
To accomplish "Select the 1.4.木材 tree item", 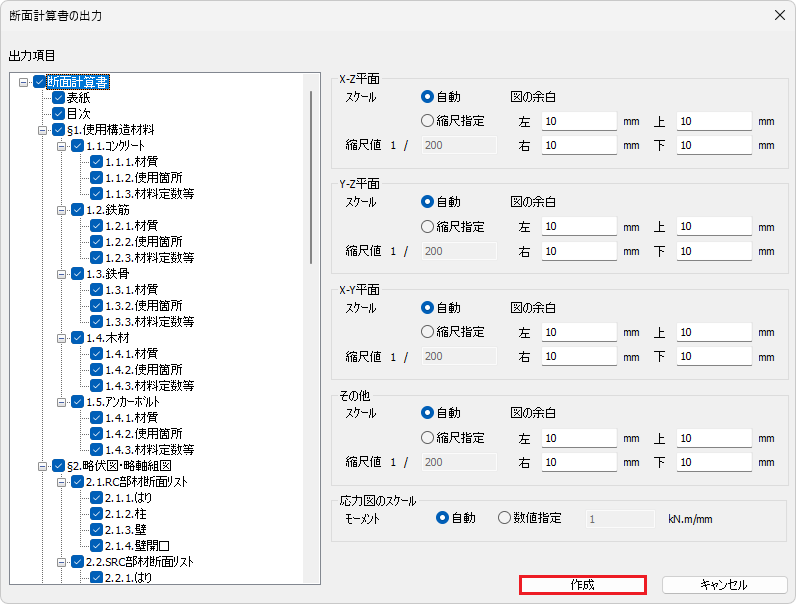I will pos(108,338).
